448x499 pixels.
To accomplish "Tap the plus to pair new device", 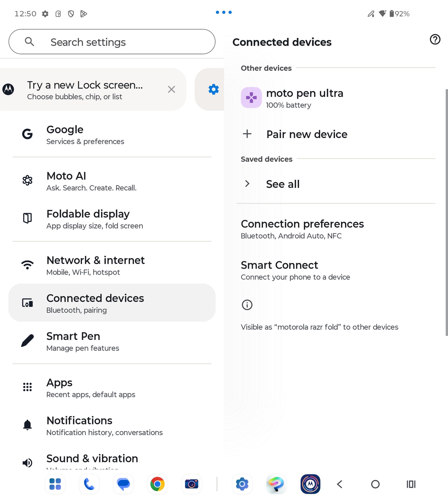I will pyautogui.click(x=247, y=134).
